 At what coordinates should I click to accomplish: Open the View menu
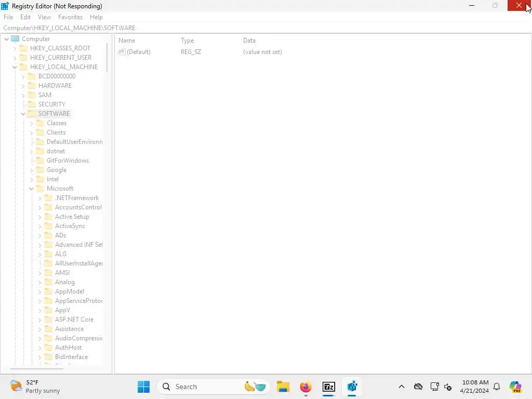44,17
